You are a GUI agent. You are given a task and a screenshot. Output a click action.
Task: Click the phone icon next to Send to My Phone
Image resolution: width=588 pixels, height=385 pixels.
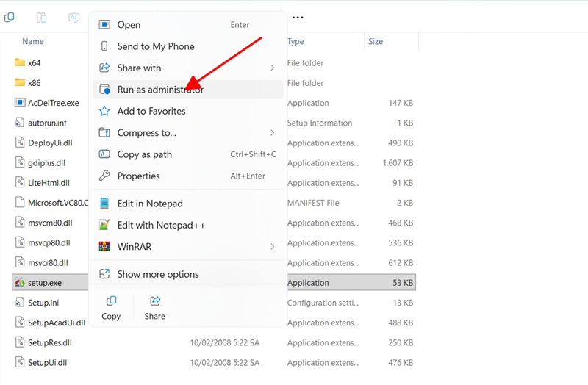click(104, 46)
